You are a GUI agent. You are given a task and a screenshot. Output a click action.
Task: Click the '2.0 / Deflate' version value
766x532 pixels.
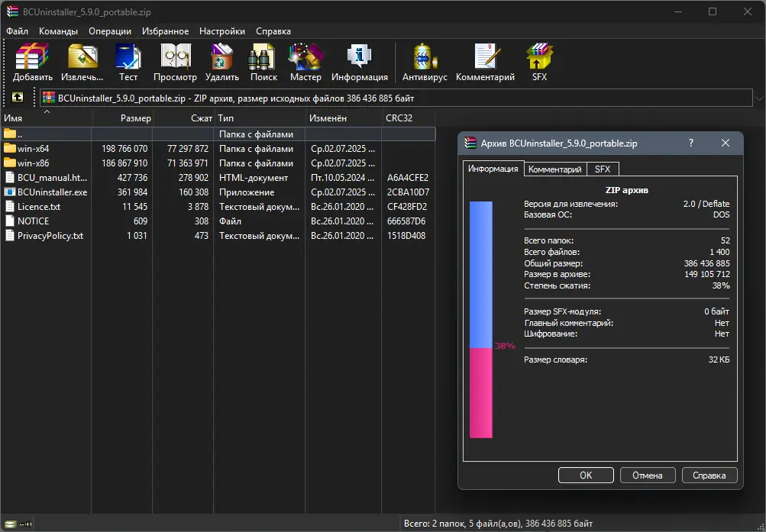(706, 204)
